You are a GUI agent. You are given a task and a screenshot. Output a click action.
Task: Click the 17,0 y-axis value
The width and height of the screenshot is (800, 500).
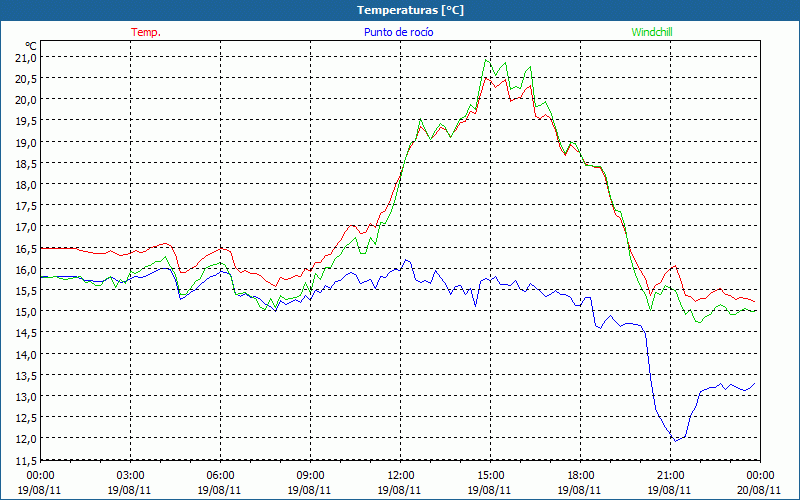(x=27, y=227)
